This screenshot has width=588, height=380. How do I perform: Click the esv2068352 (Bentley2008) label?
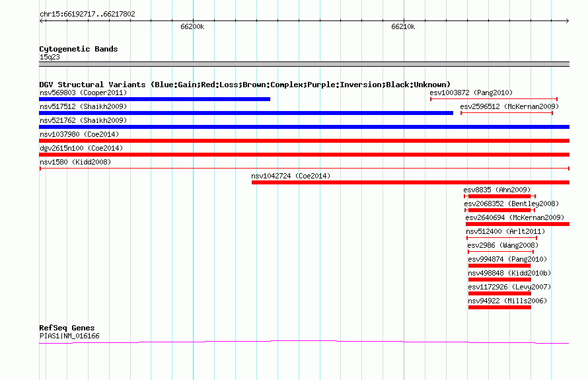[511, 204]
